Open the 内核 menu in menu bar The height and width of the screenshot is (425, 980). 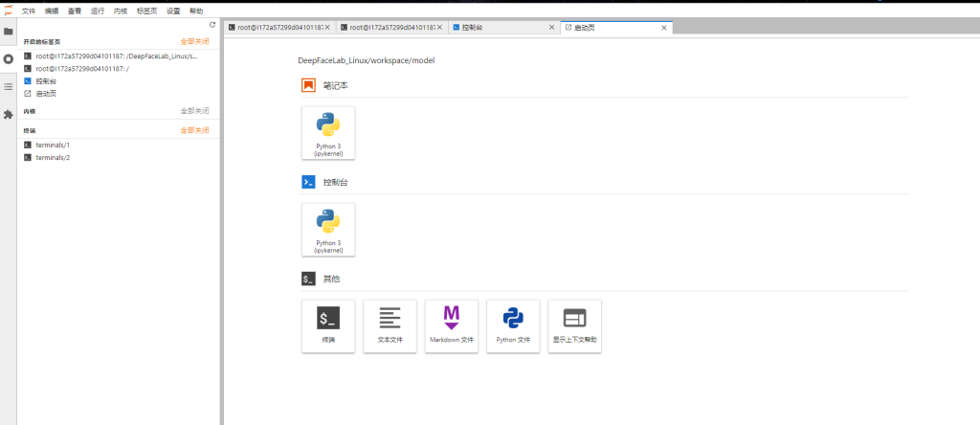click(x=121, y=11)
